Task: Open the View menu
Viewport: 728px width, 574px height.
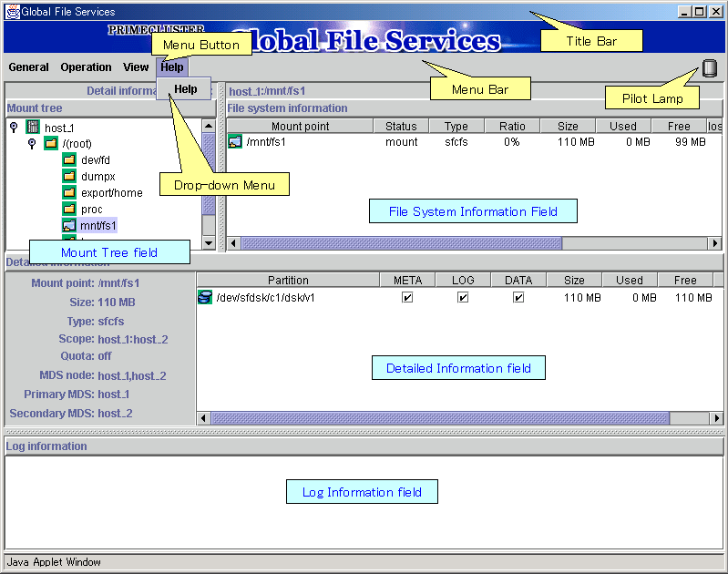Action: [136, 67]
